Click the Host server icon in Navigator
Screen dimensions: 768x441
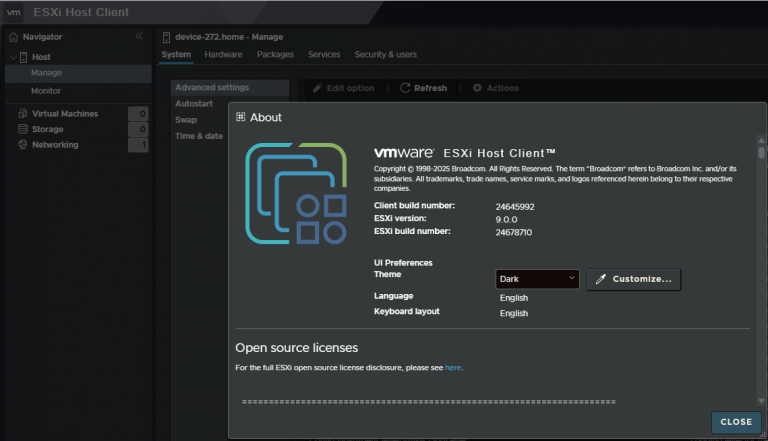tap(23, 57)
